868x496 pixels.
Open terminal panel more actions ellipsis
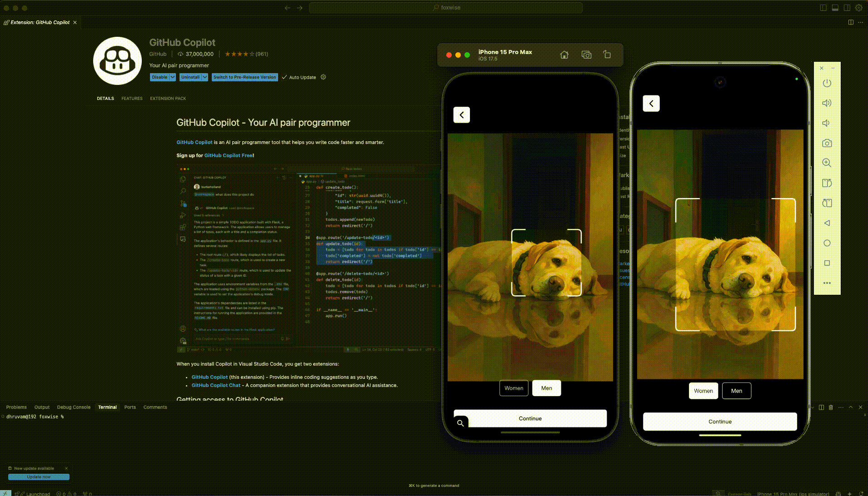pyautogui.click(x=841, y=407)
